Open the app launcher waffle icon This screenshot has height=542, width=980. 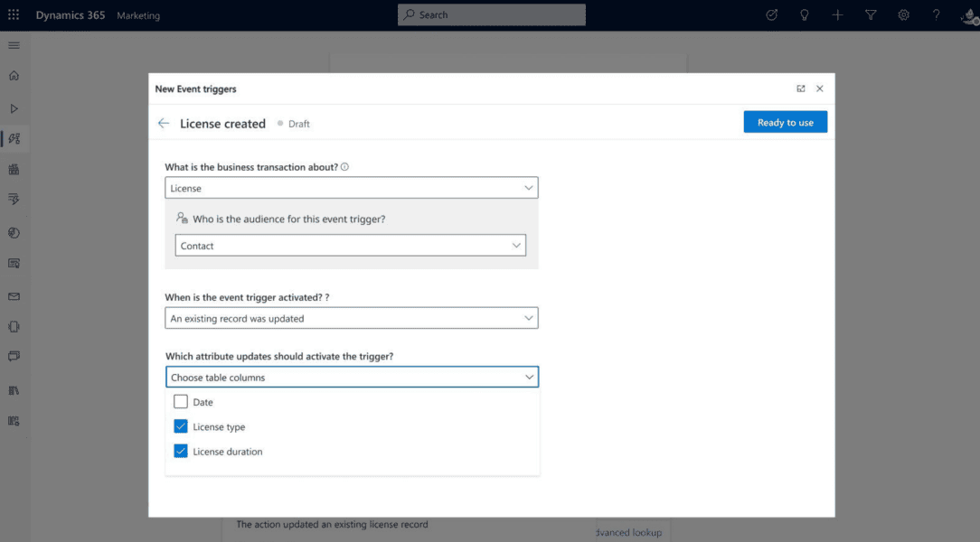point(14,14)
